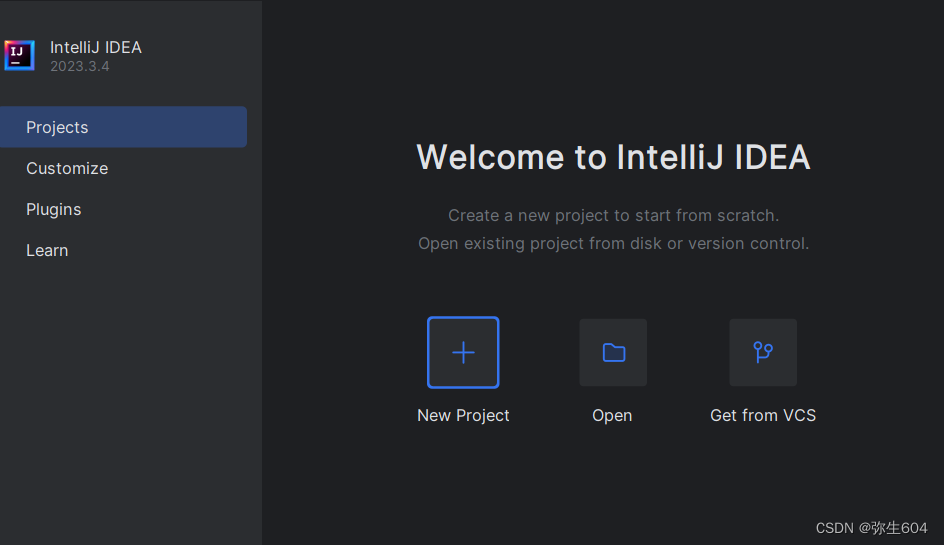Screen dimensions: 944x545
Task: Click the IntelliJ IDEA logo icon
Action: point(19,55)
